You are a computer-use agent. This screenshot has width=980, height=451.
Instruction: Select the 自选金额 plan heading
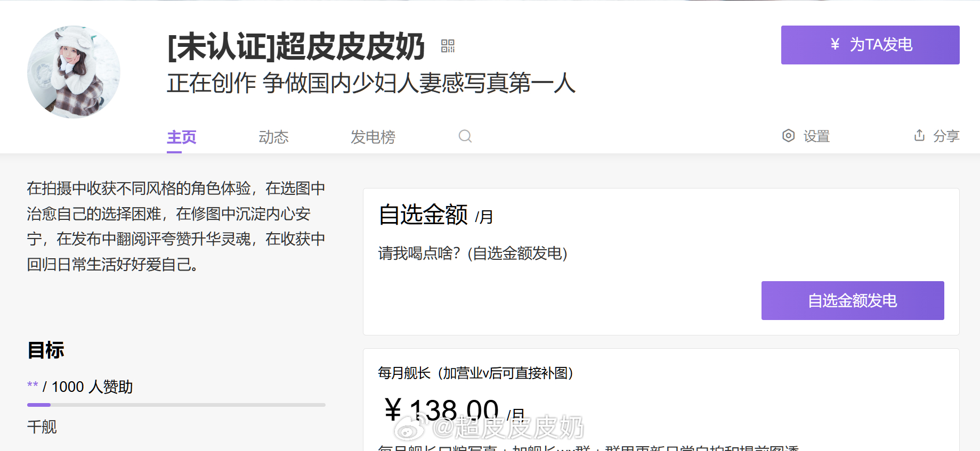point(423,215)
